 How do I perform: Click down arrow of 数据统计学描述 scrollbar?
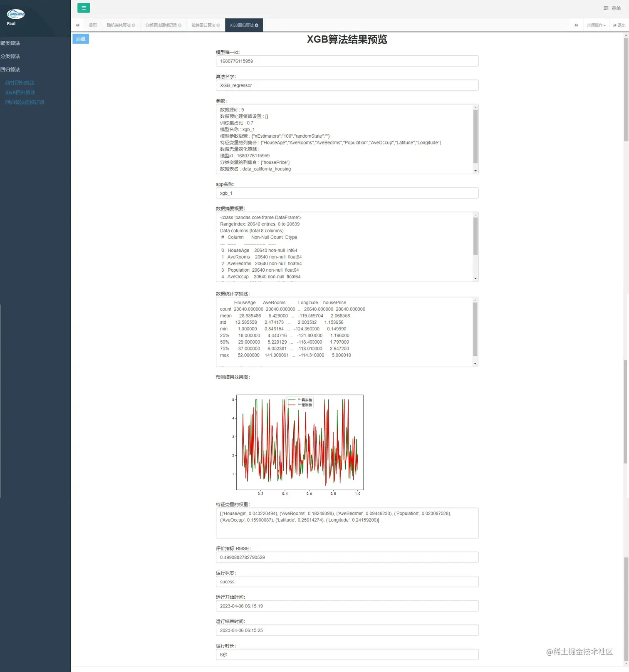click(x=475, y=364)
